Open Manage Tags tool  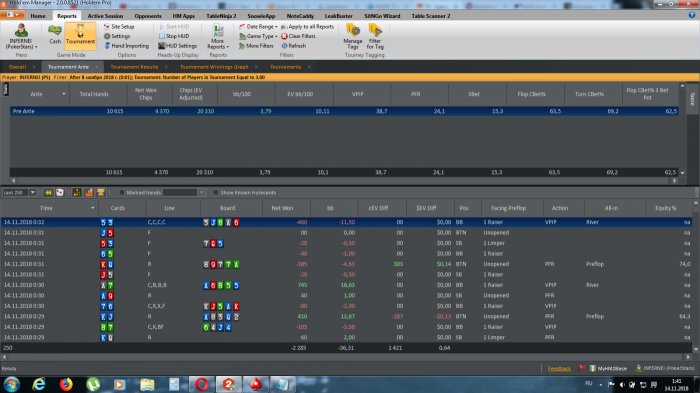coord(353,36)
